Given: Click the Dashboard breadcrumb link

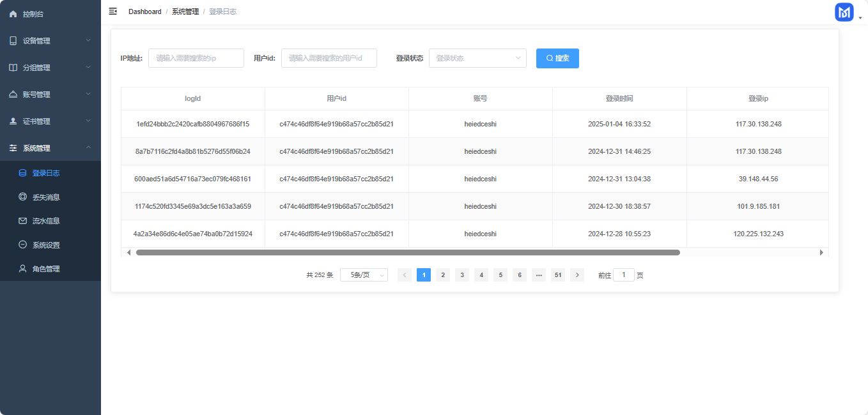Looking at the screenshot, I should click(x=144, y=11).
